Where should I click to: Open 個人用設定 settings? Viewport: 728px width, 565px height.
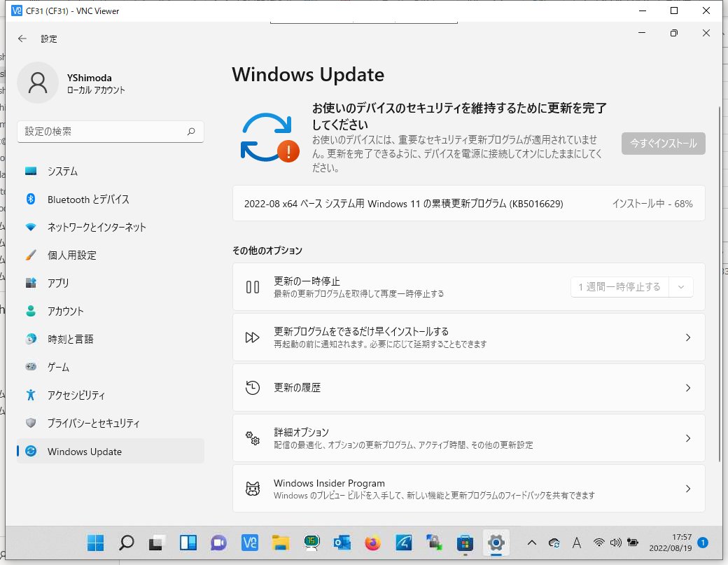[111, 256]
